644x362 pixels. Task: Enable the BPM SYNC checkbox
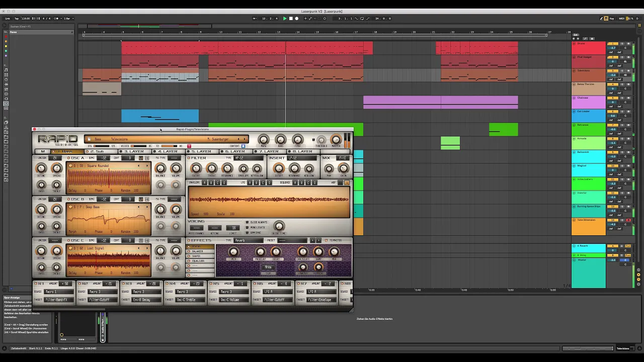click(247, 233)
